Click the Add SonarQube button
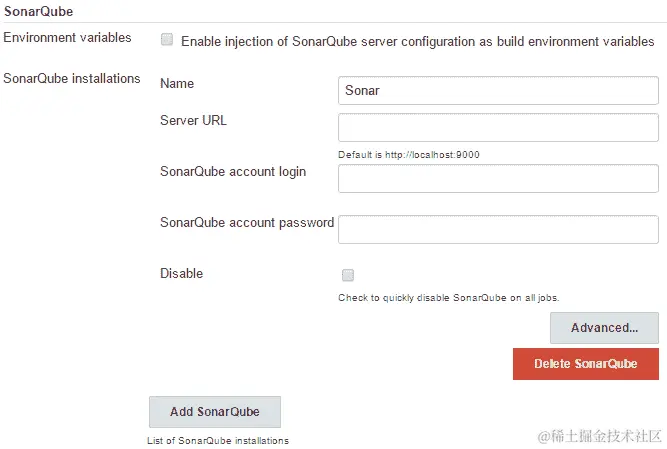 click(214, 412)
